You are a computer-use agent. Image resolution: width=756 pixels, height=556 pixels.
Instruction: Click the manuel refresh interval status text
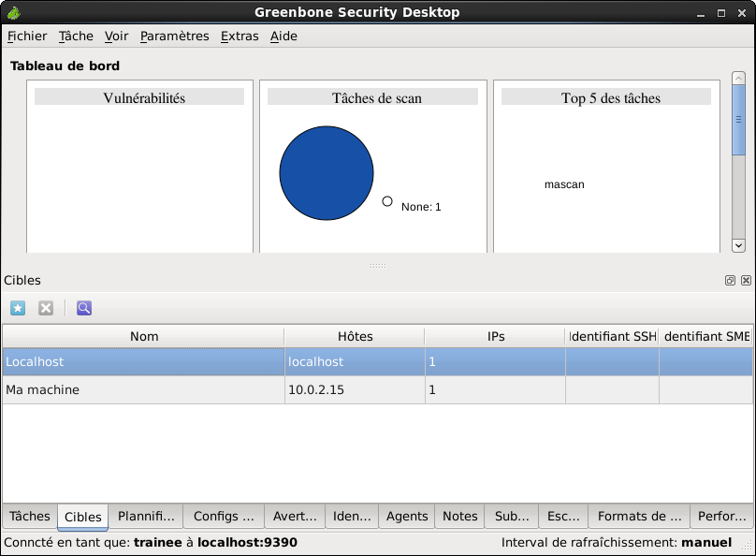tap(706, 543)
